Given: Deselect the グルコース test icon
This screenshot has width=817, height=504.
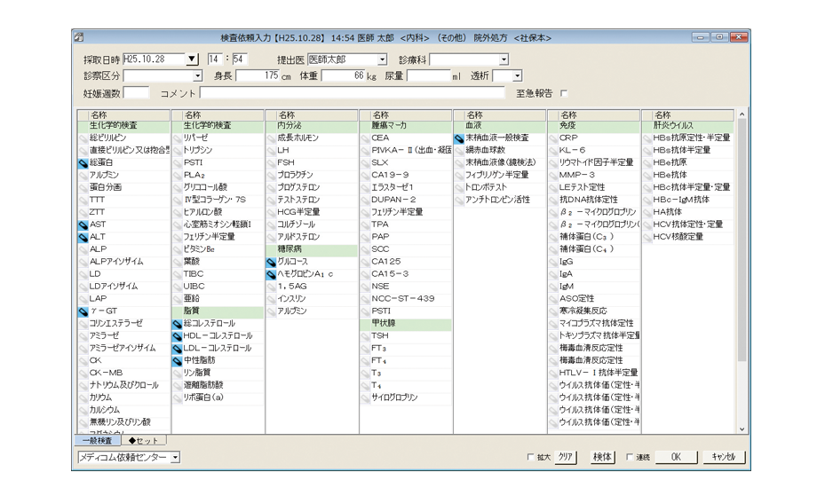Looking at the screenshot, I should coord(271,263).
